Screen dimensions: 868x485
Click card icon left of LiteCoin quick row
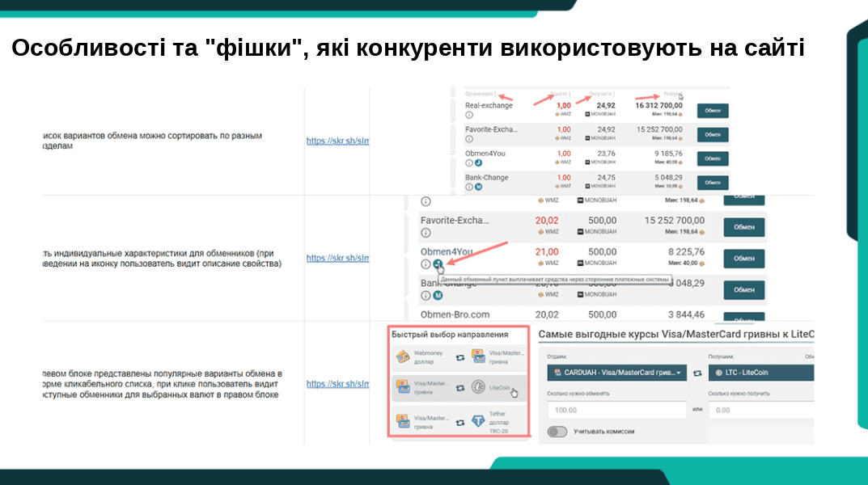click(403, 387)
